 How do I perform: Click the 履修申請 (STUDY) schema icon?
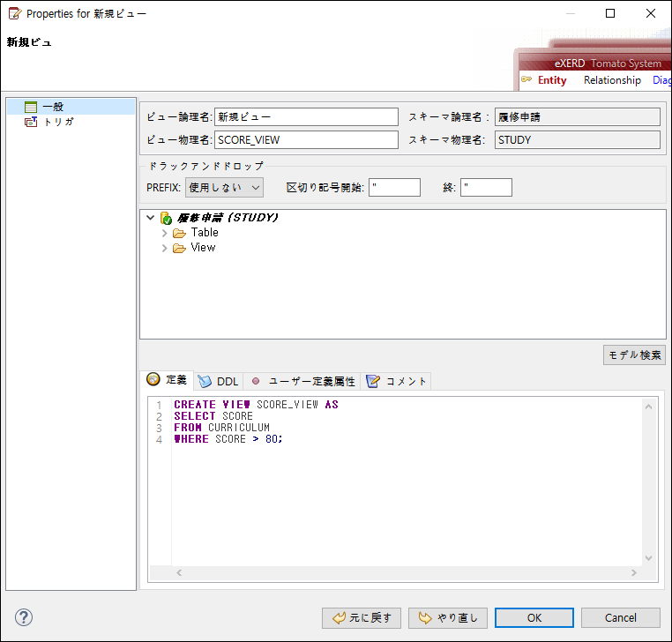pos(166,218)
